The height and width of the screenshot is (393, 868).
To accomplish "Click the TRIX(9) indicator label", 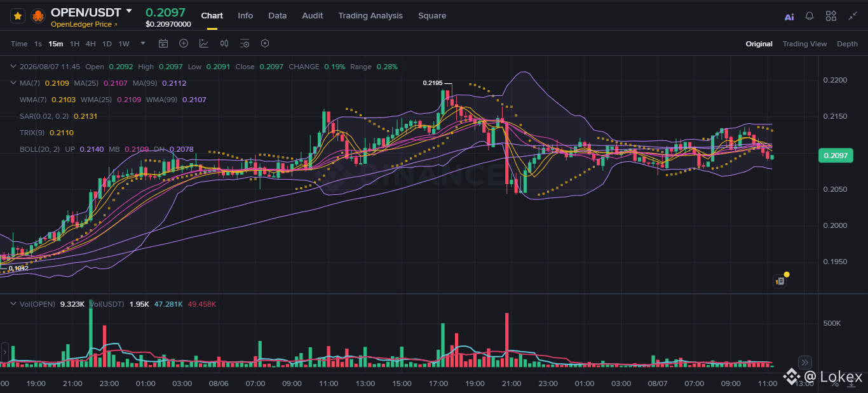I will 32,133.
